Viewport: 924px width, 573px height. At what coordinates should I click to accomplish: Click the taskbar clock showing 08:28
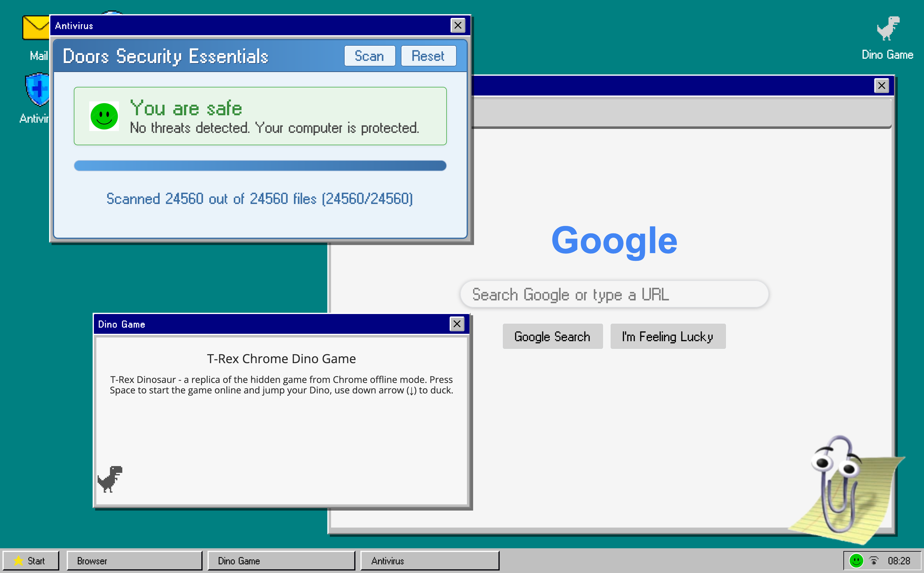899,561
